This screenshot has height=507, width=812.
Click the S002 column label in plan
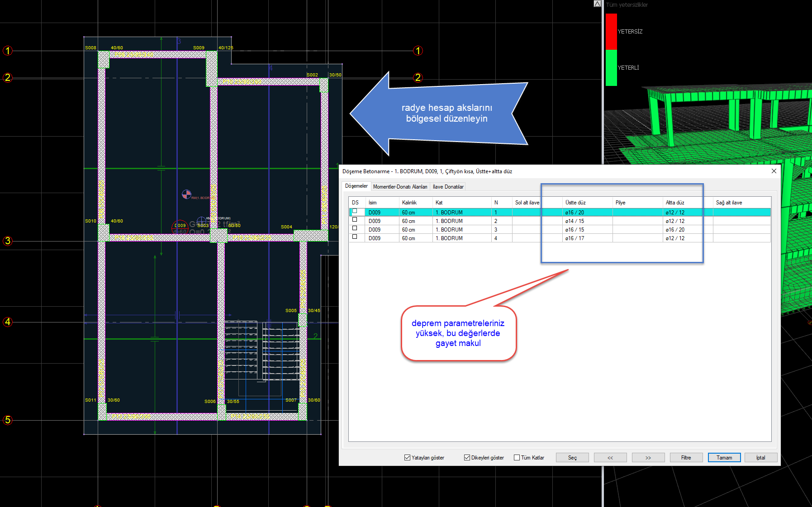(312, 75)
